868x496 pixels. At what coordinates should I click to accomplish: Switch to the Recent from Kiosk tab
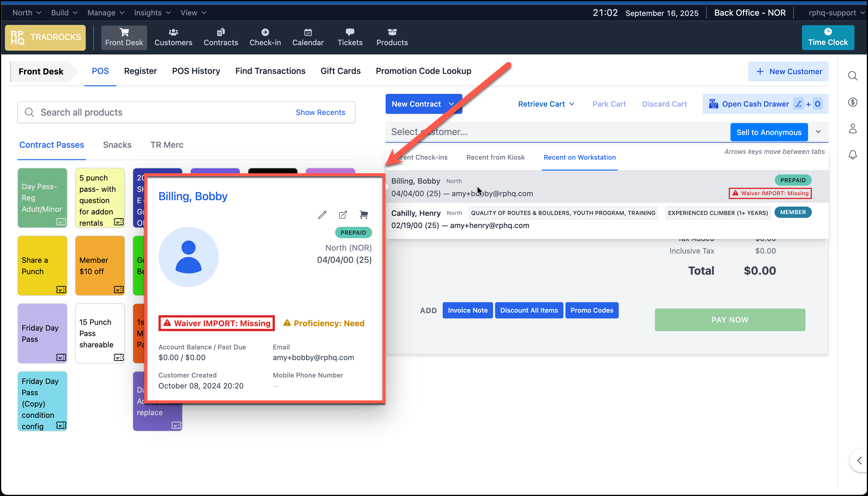(x=495, y=157)
